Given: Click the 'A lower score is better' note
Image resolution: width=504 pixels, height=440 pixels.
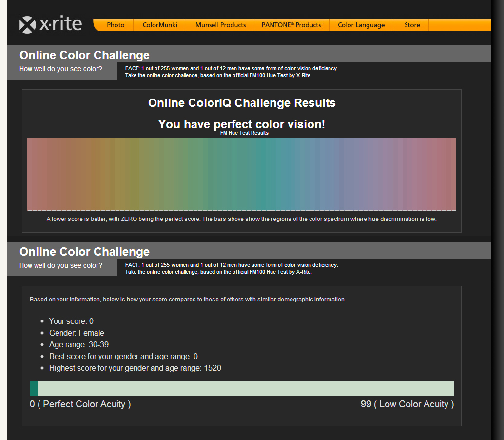Looking at the screenshot, I should pyautogui.click(x=242, y=219).
